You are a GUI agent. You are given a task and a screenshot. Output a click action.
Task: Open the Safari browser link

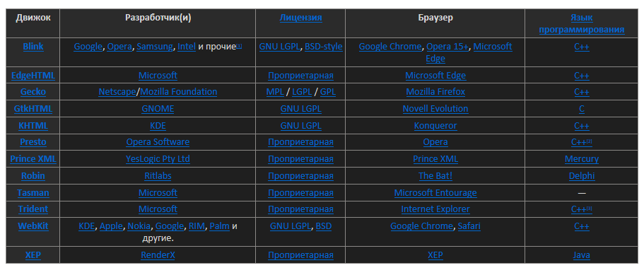click(x=469, y=226)
